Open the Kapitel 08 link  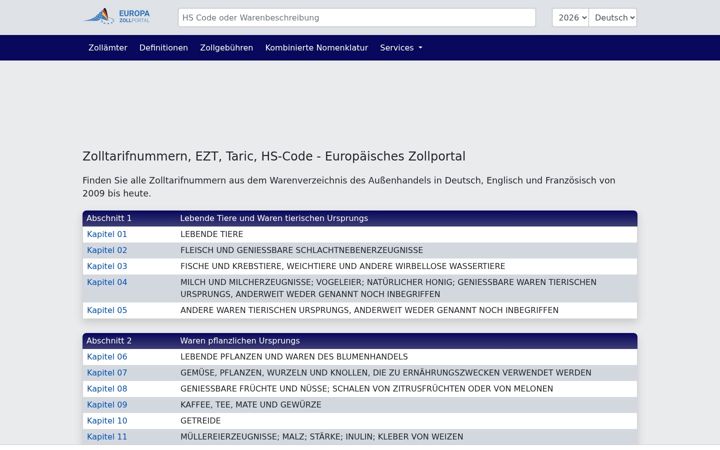(x=107, y=389)
